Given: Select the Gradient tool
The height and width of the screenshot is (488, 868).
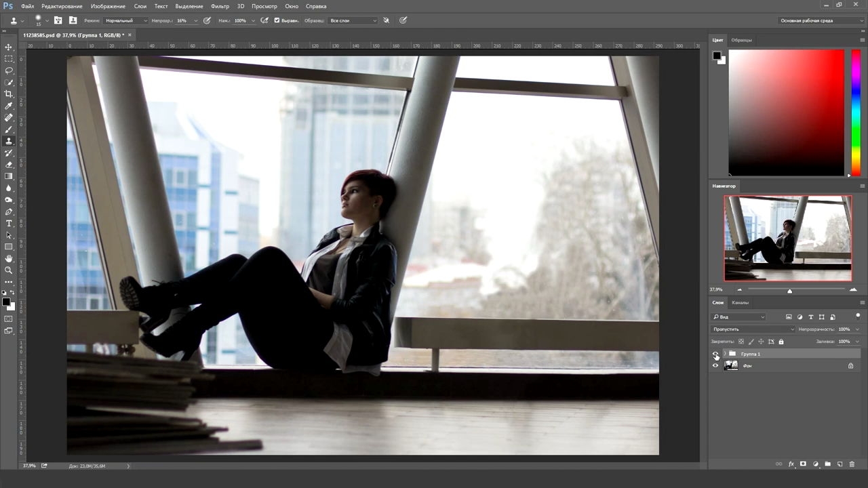Looking at the screenshot, I should pyautogui.click(x=9, y=176).
